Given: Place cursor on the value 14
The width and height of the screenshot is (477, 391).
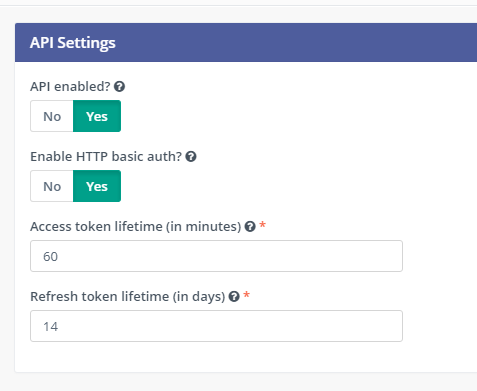Looking at the screenshot, I should 50,326.
